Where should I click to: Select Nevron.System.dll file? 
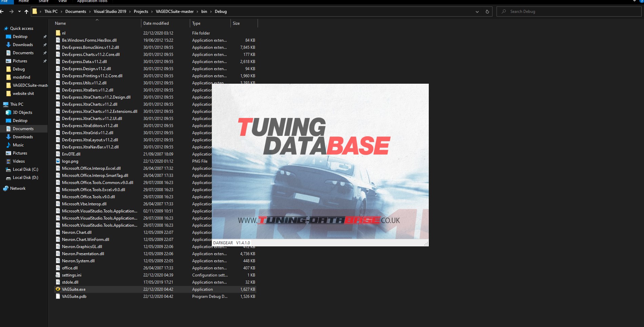click(x=78, y=261)
